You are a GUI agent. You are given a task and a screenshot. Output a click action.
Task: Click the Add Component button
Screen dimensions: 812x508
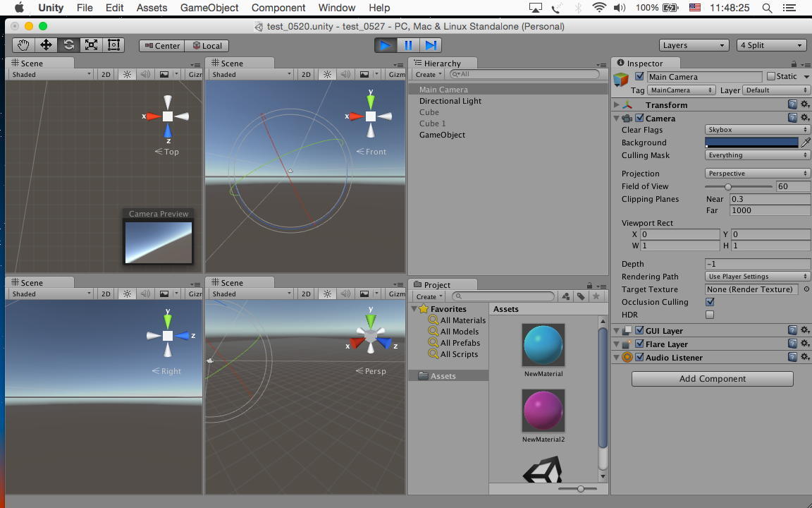coord(712,379)
